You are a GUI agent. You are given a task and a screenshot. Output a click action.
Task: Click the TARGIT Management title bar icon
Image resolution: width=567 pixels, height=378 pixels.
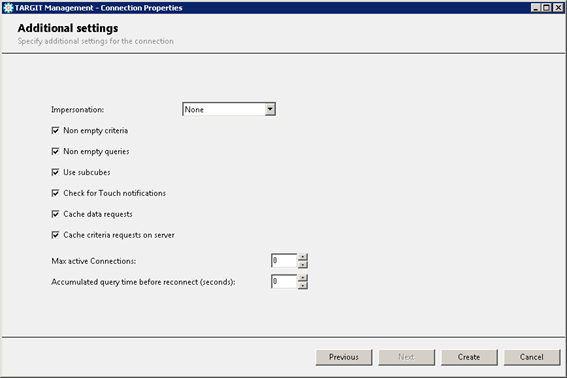click(x=8, y=8)
